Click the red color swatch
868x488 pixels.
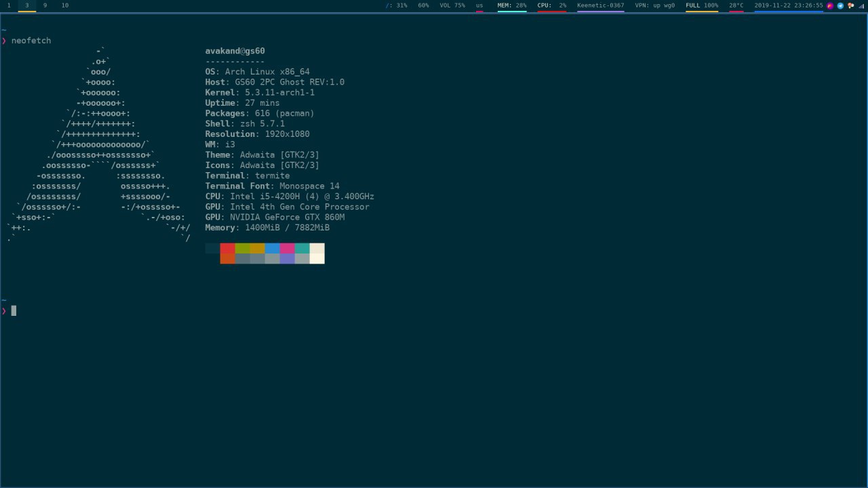228,248
